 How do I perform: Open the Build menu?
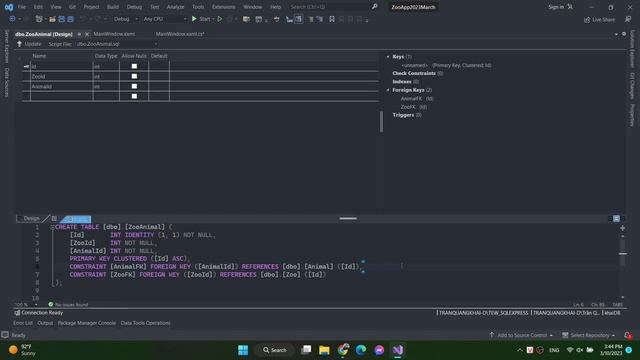pos(113,7)
